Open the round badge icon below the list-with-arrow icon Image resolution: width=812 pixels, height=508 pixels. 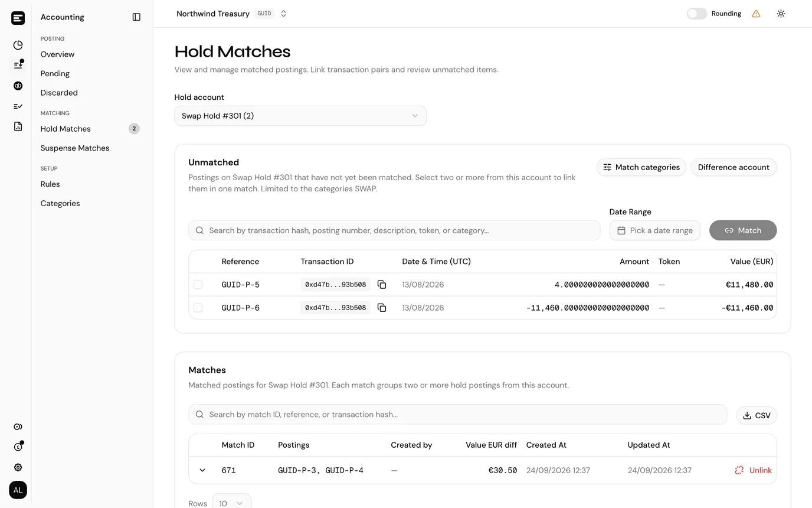pos(18,86)
